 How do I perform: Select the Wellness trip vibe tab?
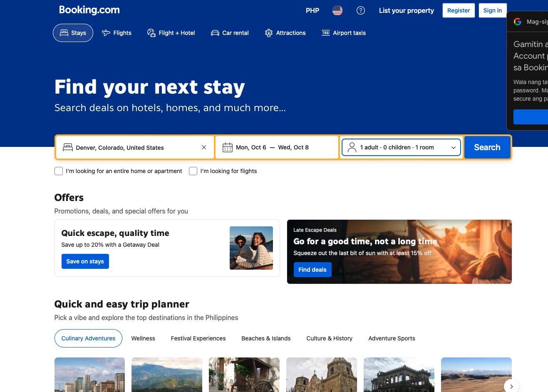(x=143, y=338)
